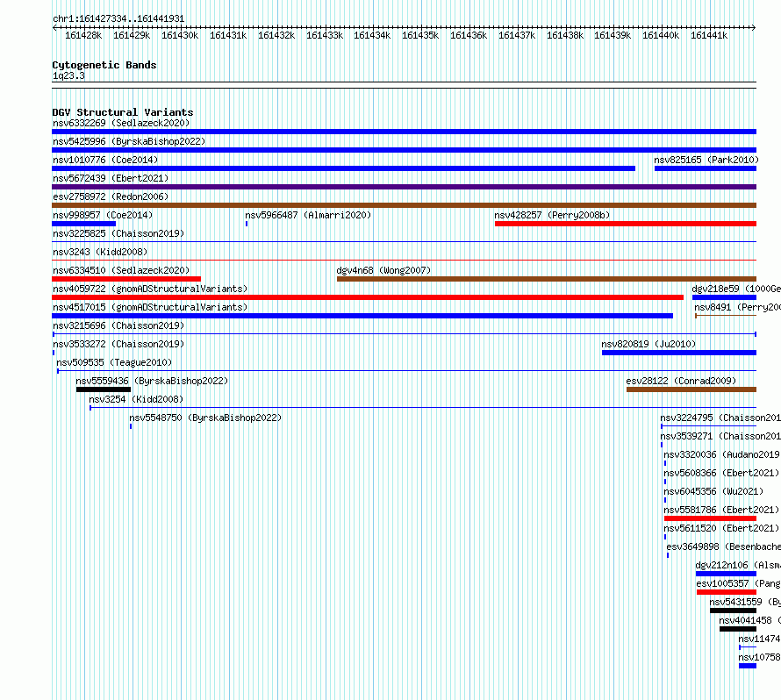Click the 1q23.3 cytogenetic band label

[x=68, y=75]
